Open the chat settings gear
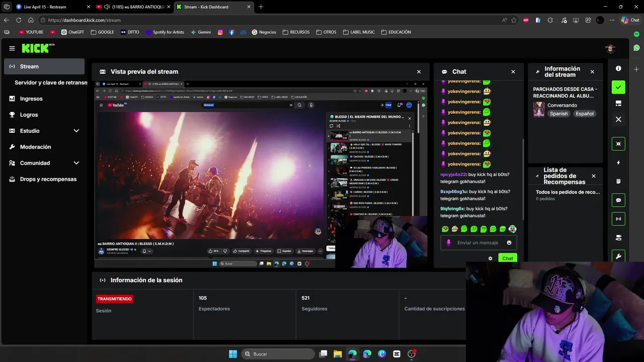 [491, 258]
